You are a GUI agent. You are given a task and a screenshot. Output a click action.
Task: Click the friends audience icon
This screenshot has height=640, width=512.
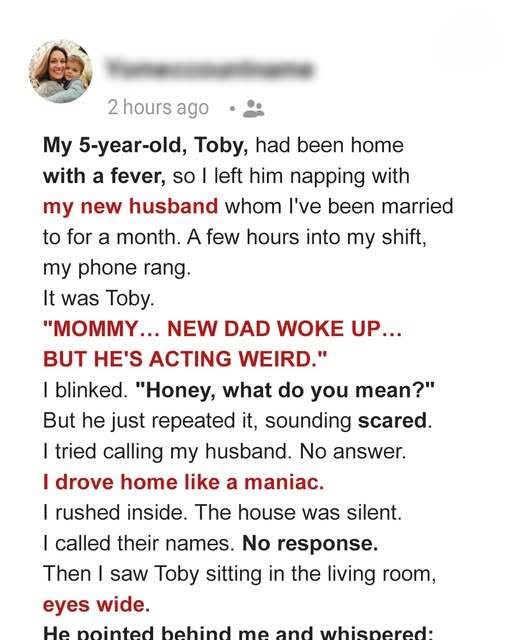tap(254, 109)
